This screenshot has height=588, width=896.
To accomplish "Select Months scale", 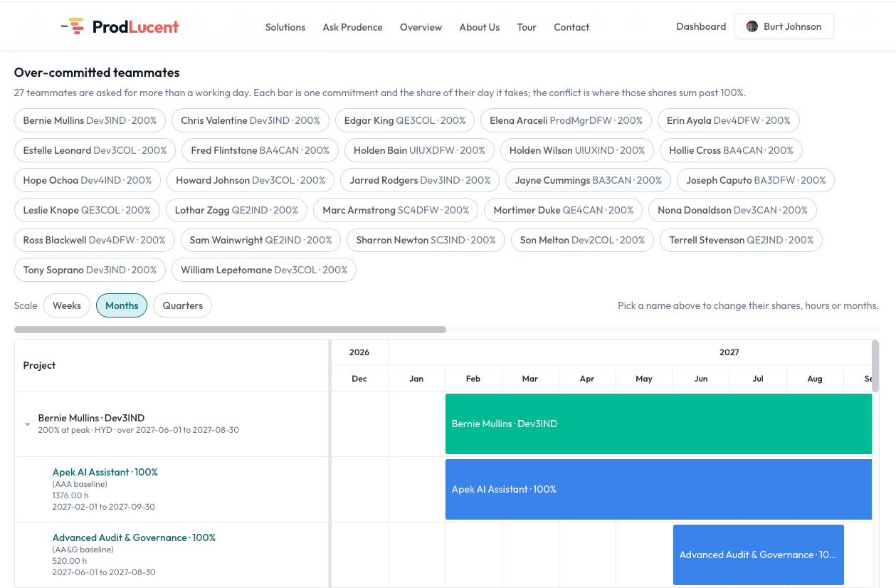I will [x=122, y=305].
